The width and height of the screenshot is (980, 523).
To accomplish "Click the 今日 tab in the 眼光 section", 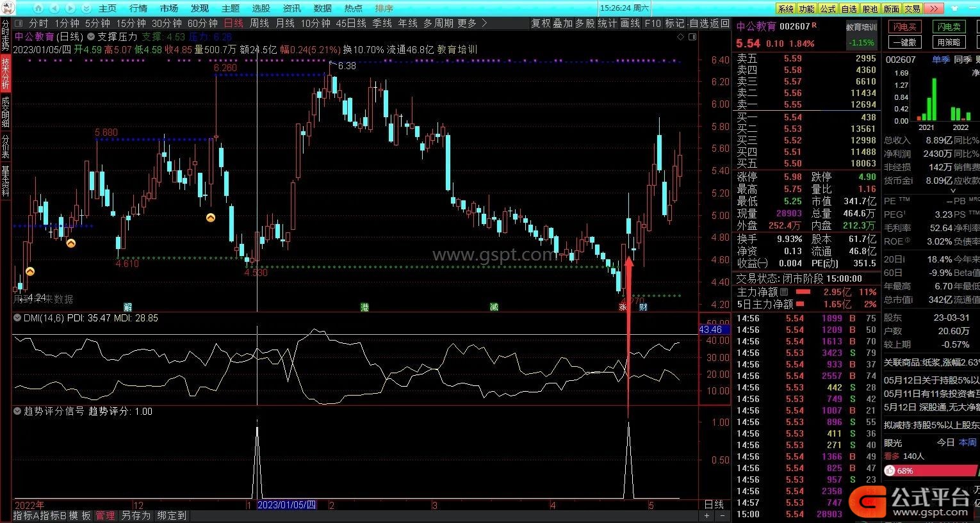I will [946, 442].
